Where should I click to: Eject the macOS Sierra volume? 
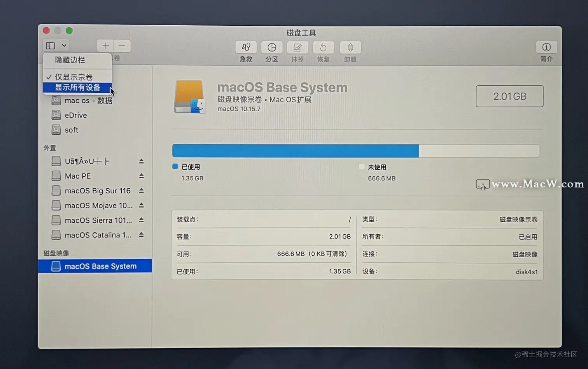tap(141, 220)
